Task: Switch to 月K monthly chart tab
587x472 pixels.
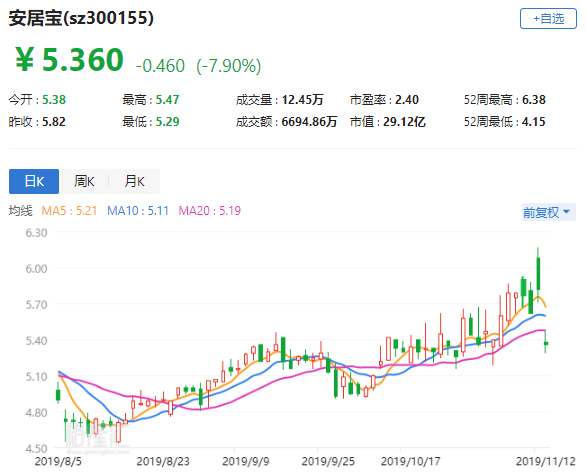Action: point(135,182)
